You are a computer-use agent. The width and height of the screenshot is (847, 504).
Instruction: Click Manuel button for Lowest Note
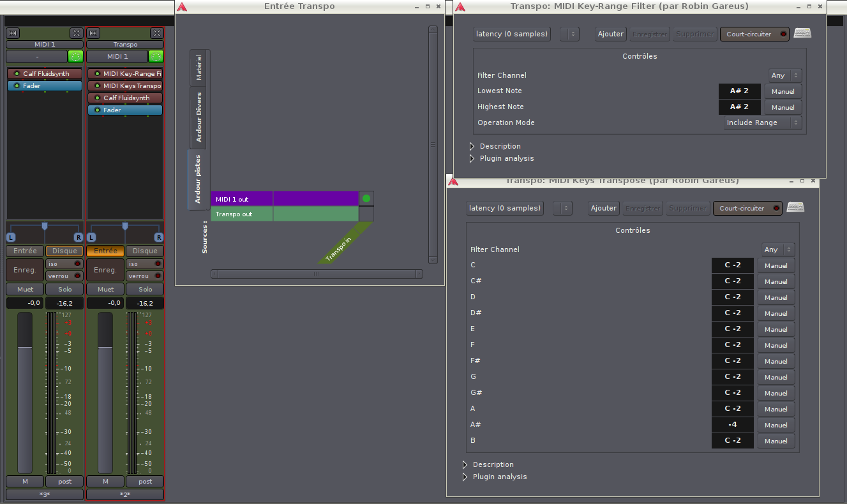click(x=783, y=91)
